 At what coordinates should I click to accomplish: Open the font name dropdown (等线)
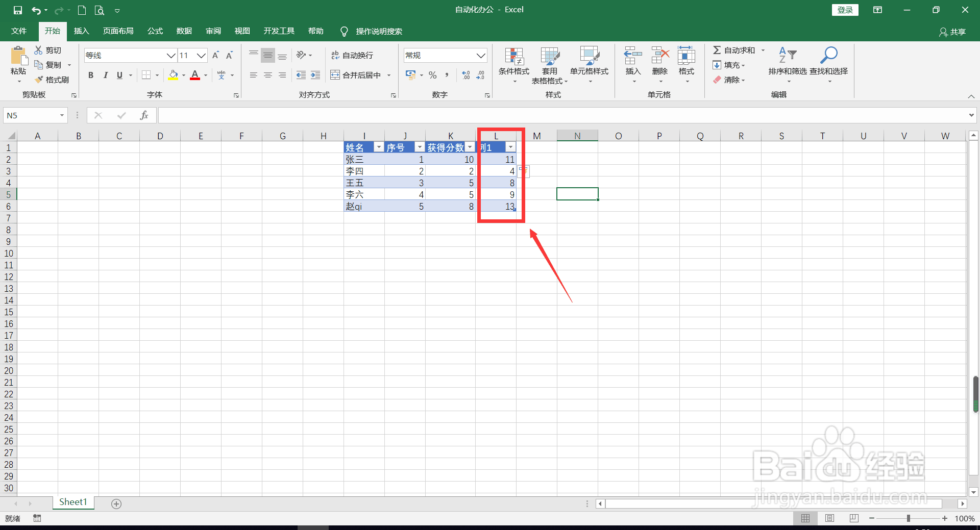(171, 55)
